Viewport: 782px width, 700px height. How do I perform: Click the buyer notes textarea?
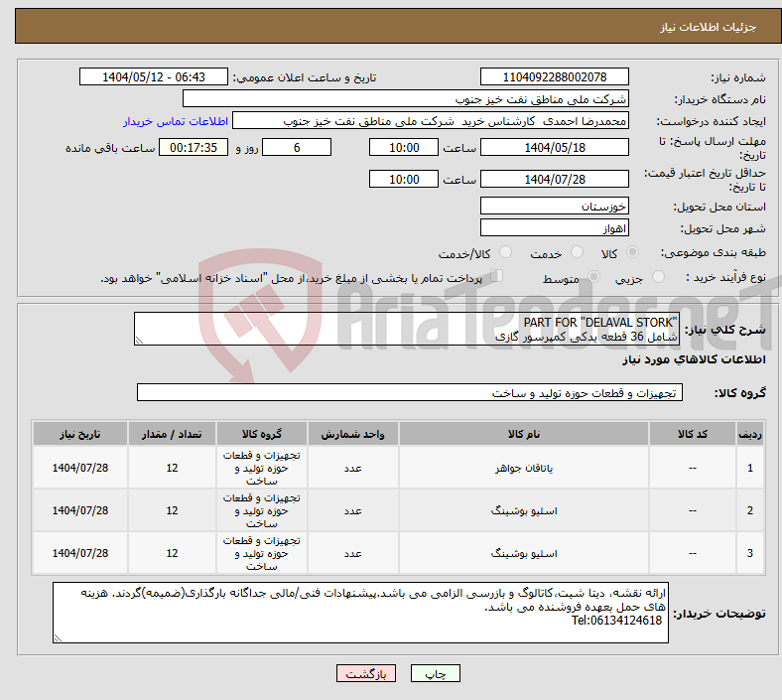point(360,613)
